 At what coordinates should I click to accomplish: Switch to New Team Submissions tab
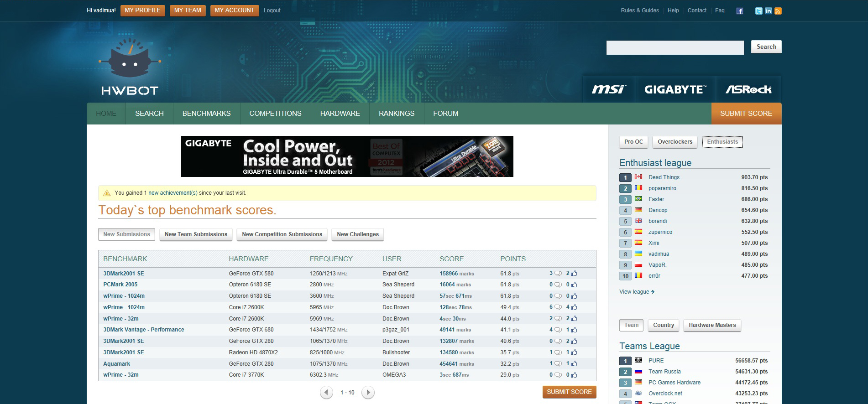[196, 234]
